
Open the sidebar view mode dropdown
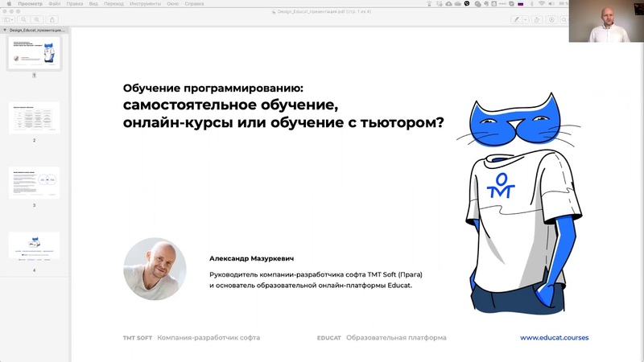point(9,19)
